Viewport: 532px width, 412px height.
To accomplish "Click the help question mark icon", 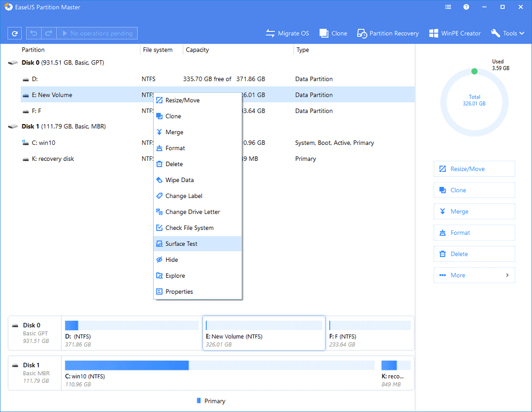I will tap(466, 7).
